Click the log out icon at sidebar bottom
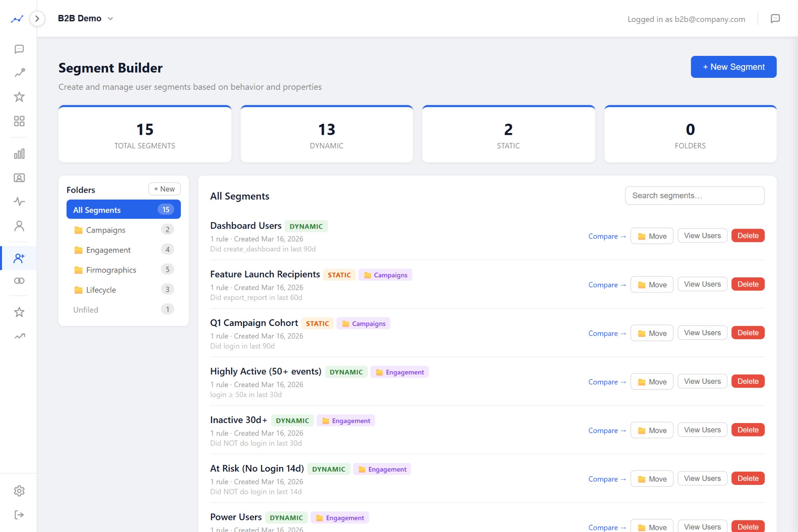Viewport: 798px width, 532px height. 19,514
